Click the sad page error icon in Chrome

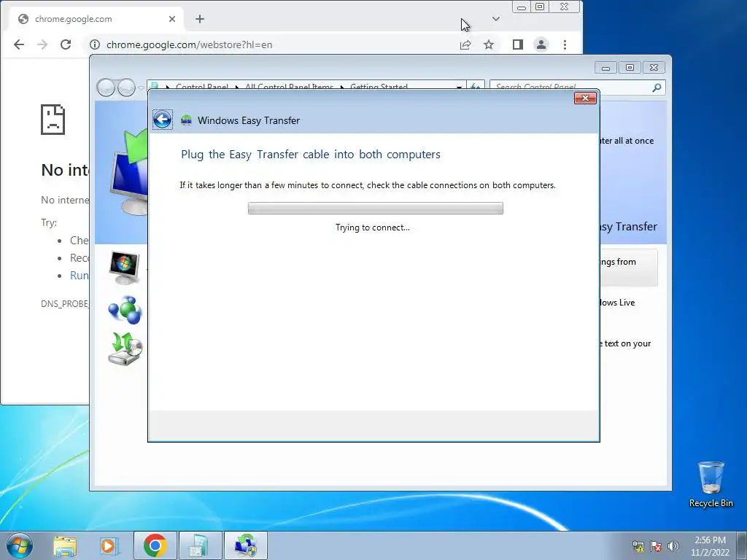pyautogui.click(x=53, y=120)
